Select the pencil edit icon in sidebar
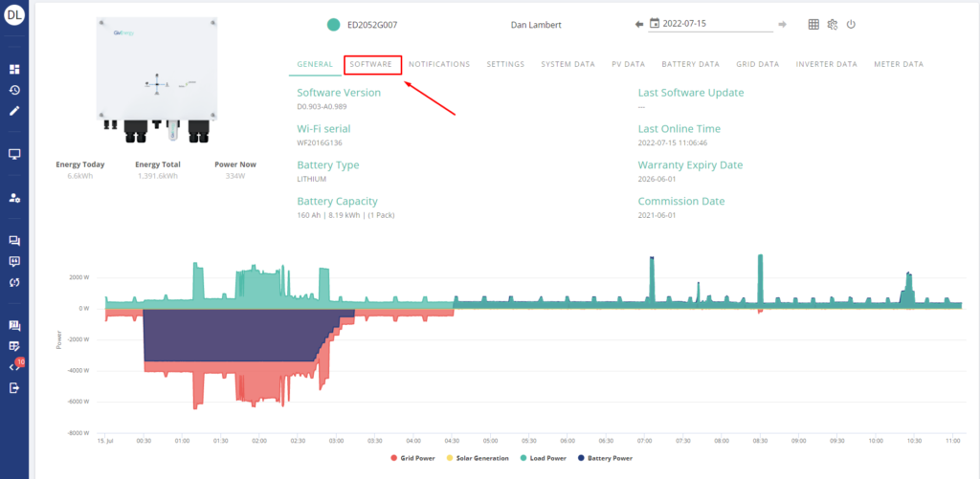 click(14, 111)
